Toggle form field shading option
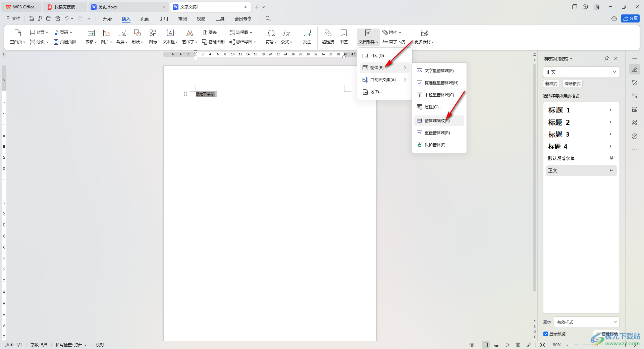 pos(439,121)
